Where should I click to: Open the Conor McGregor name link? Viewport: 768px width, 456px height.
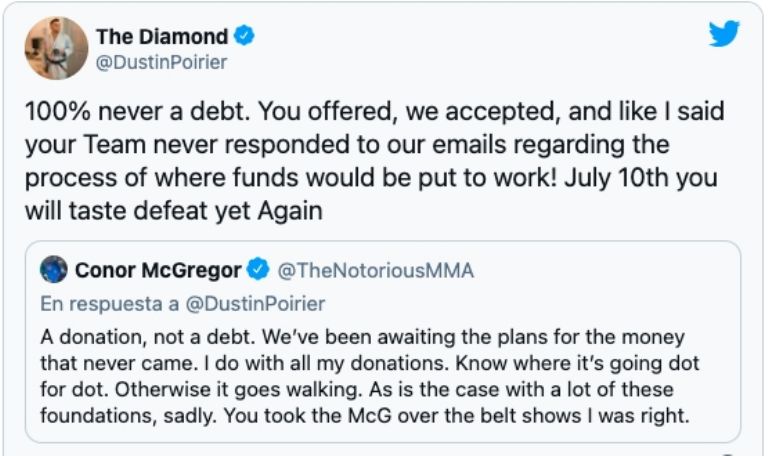click(x=158, y=270)
